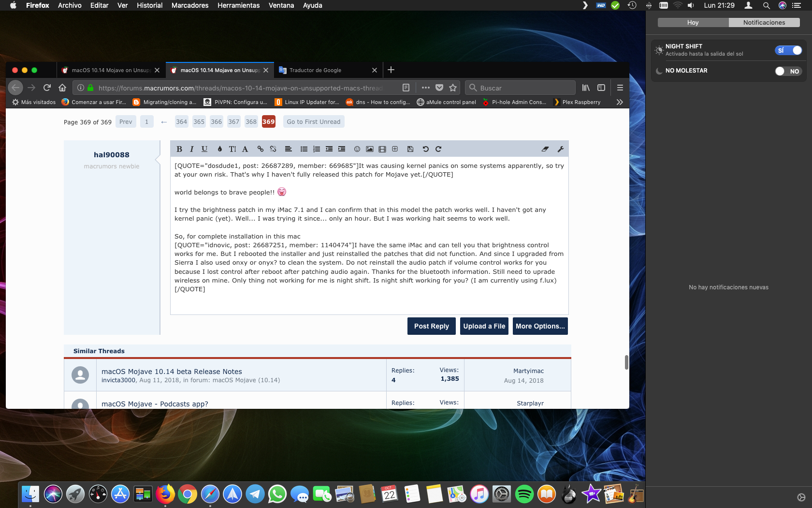Click the Post Reply button
812x508 pixels.
[432, 326]
